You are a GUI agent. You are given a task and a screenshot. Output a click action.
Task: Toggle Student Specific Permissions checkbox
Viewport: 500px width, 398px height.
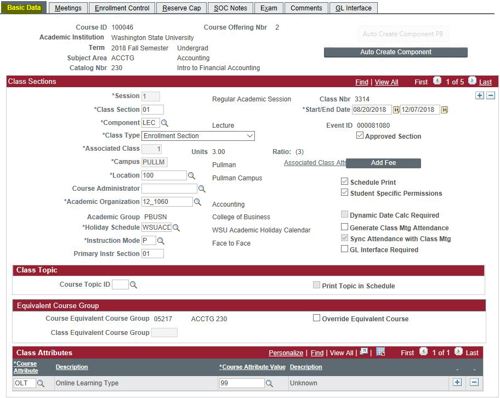click(x=344, y=192)
